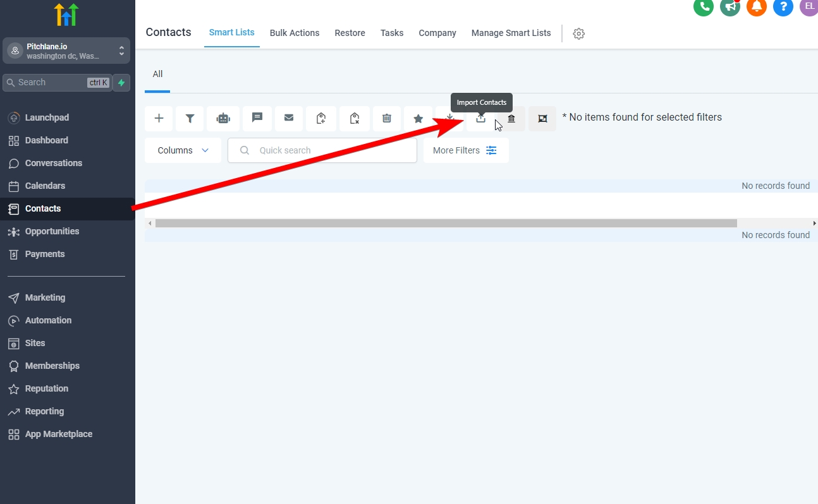This screenshot has height=504, width=818.
Task: Click the send email envelope icon
Action: coord(289,118)
